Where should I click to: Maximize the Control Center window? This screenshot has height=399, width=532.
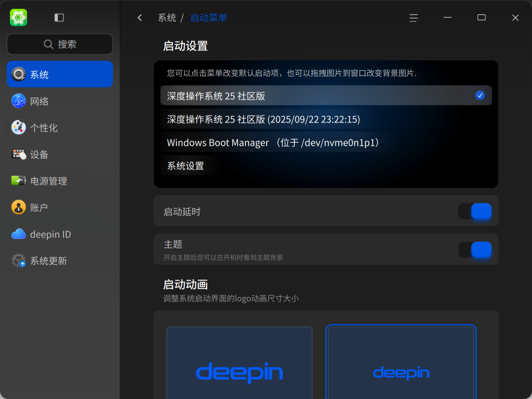point(481,17)
